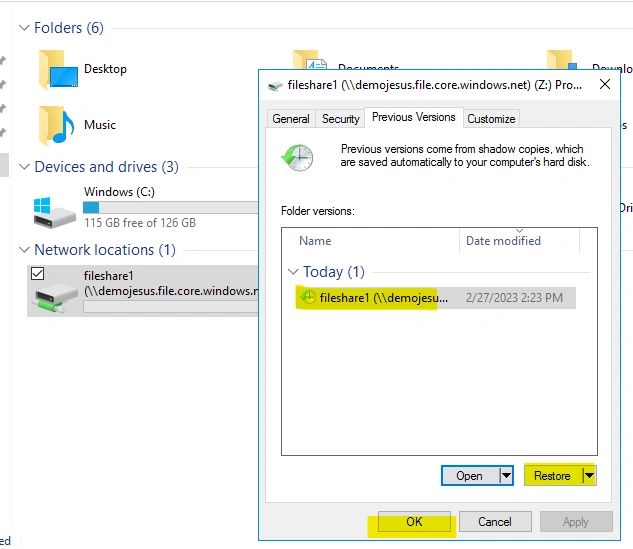Screen dimensions: 633x549
Task: Open the Documents folder icon behind dialog
Action: (x=310, y=59)
